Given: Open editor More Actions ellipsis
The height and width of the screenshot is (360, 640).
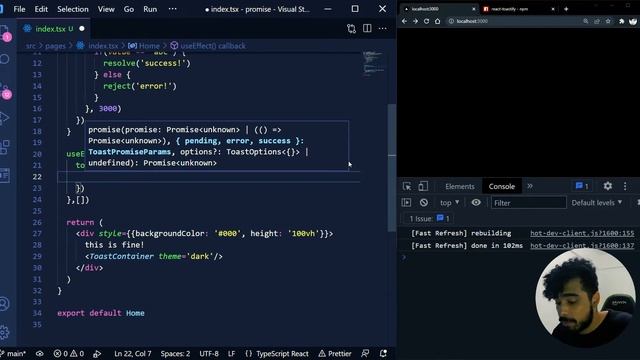Looking at the screenshot, I should (382, 28).
